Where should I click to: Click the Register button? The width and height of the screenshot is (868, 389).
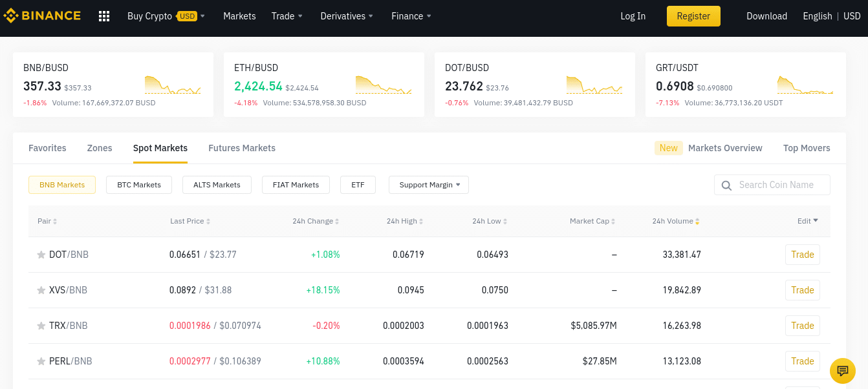[693, 16]
